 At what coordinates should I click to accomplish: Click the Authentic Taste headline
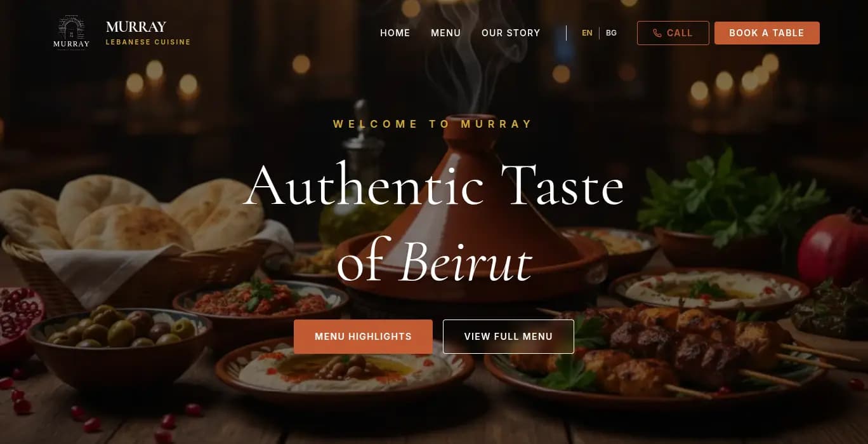point(434,185)
